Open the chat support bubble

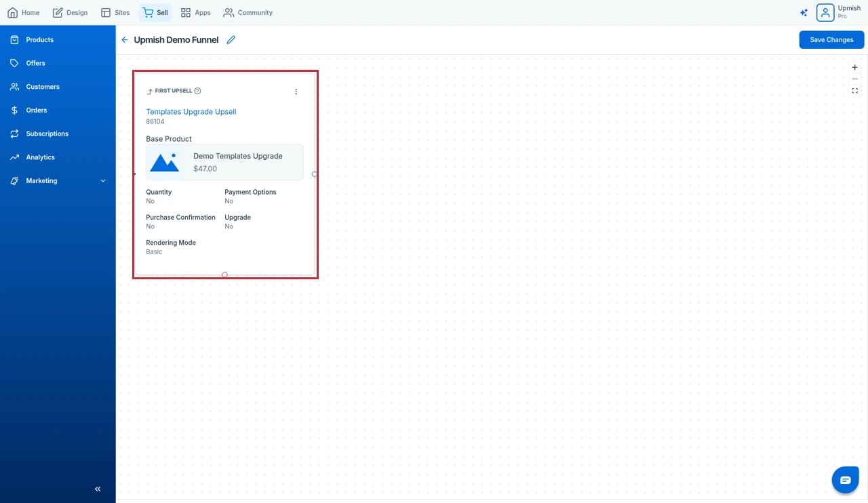pos(845,480)
